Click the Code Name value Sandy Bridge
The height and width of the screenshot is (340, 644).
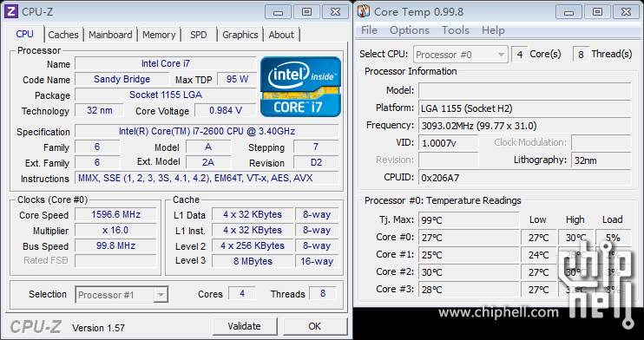tap(122, 79)
